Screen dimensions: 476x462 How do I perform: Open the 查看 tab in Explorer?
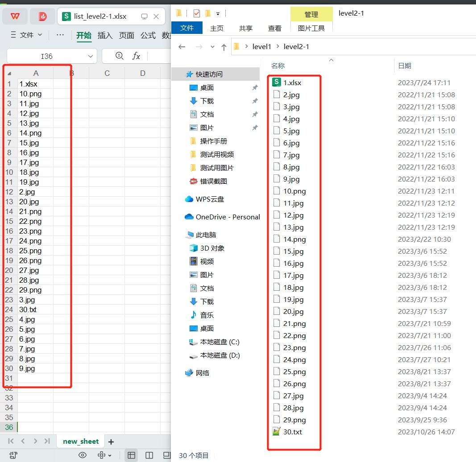tap(274, 28)
